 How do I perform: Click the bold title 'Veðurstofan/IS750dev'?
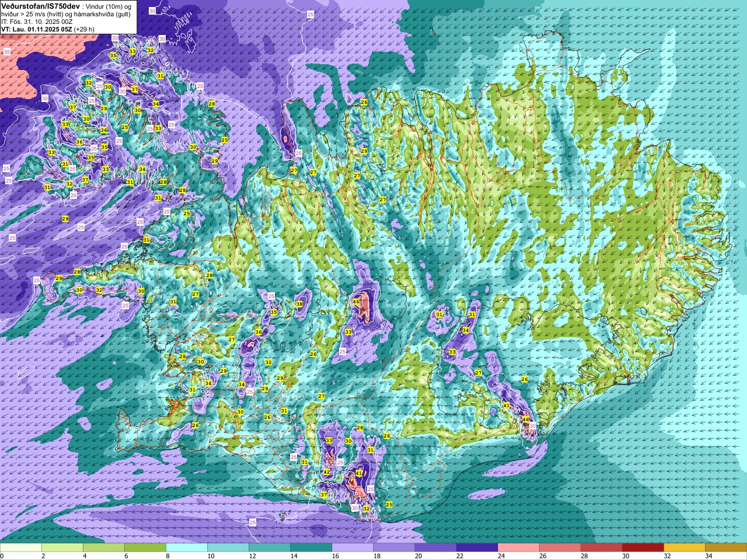coord(41,5)
